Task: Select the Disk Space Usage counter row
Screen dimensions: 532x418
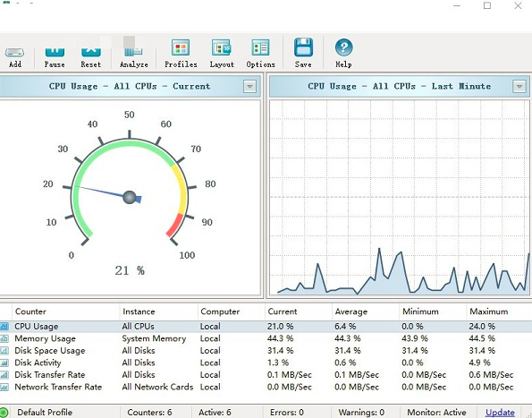Action: pyautogui.click(x=266, y=351)
